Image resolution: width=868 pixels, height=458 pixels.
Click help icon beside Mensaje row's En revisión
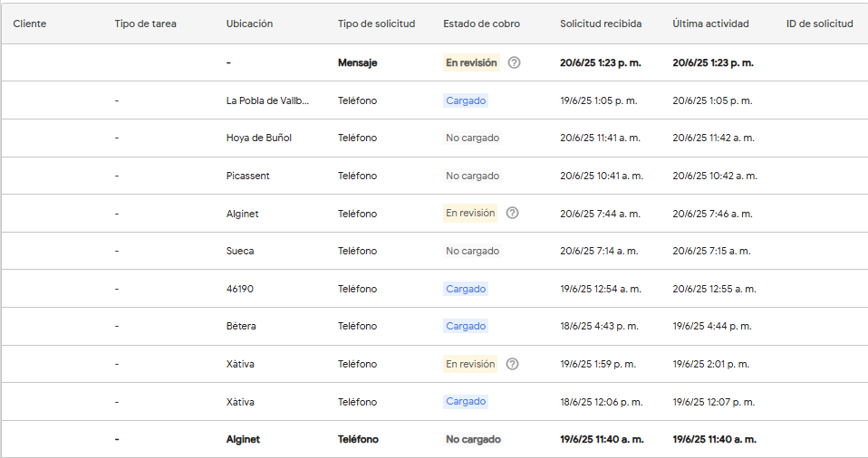pos(514,62)
